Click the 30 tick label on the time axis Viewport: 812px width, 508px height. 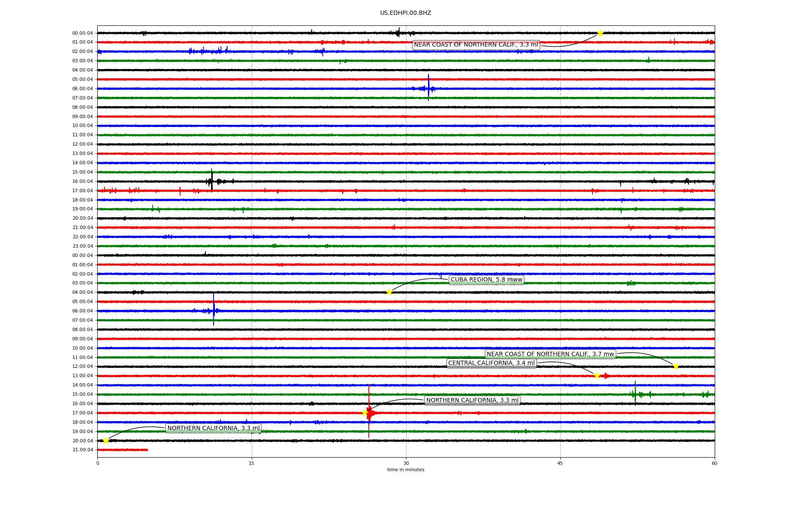406,463
